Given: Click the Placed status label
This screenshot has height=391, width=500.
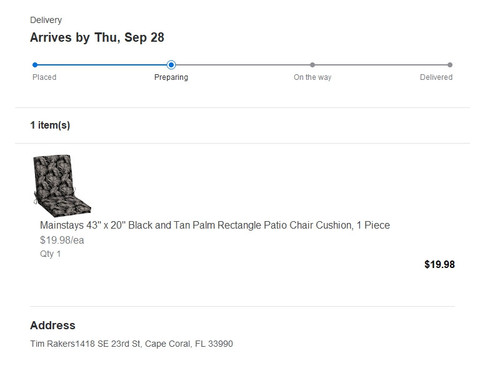Looking at the screenshot, I should (x=44, y=77).
